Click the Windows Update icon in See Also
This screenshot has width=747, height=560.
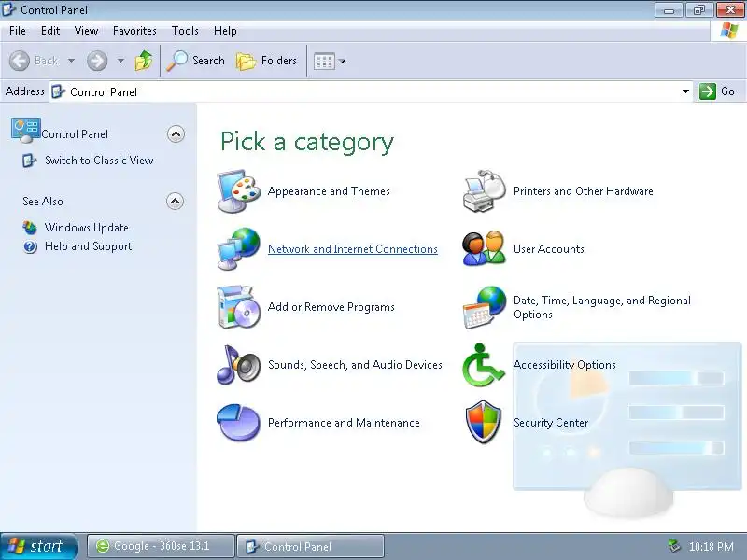click(x=30, y=228)
